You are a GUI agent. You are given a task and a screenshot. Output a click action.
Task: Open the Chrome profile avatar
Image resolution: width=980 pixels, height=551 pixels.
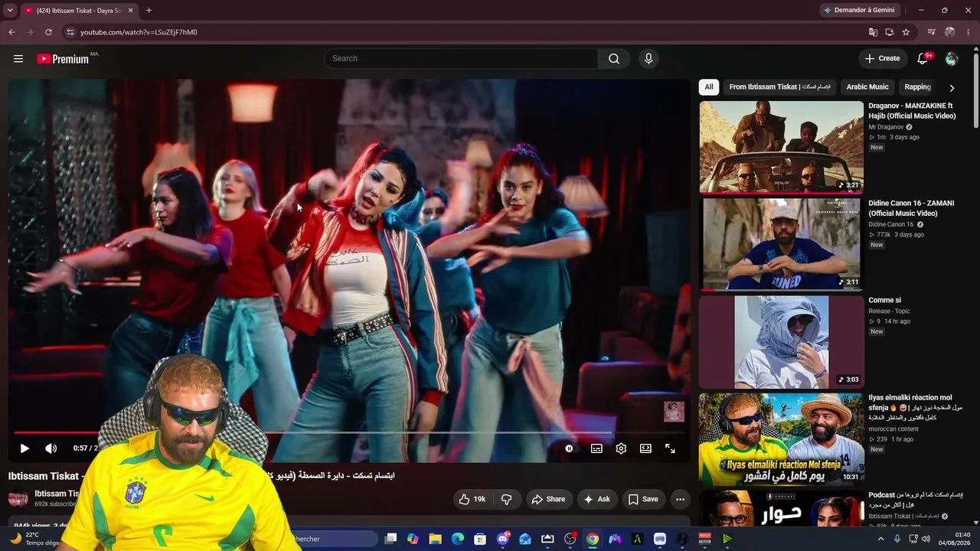(x=950, y=32)
